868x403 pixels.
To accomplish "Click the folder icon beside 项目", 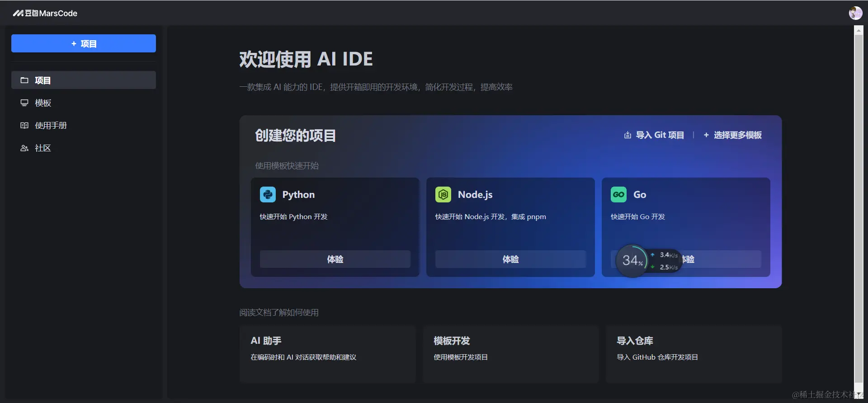I will click(24, 80).
